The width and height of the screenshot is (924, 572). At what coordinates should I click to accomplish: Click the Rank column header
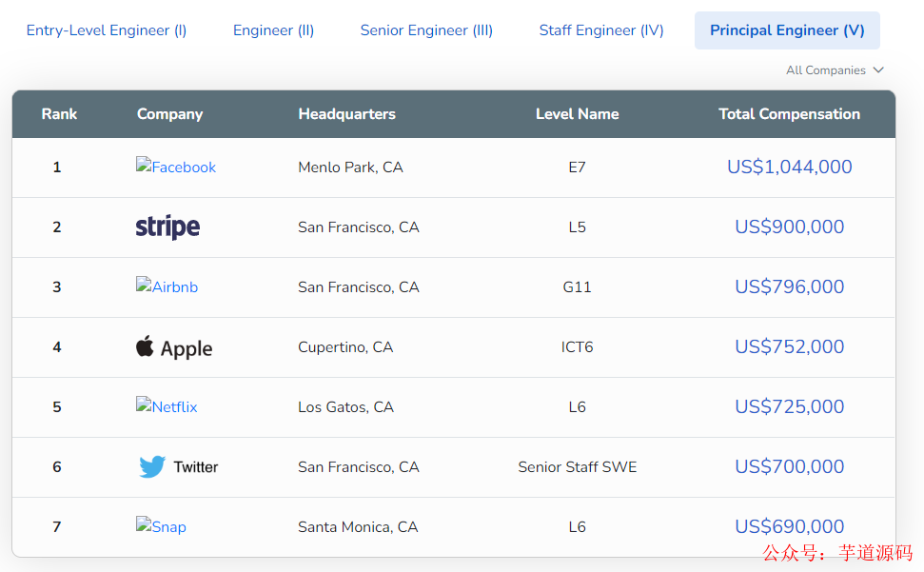point(59,114)
